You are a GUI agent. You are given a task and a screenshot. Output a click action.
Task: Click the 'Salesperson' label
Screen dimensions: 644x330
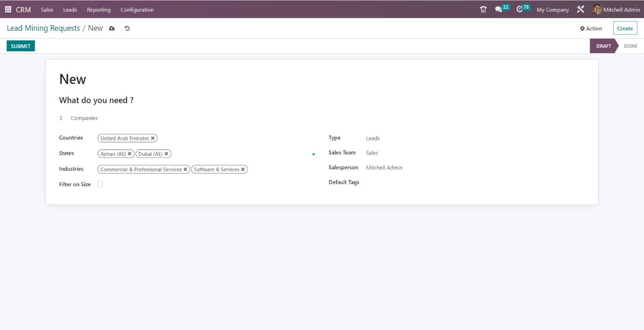pos(343,168)
